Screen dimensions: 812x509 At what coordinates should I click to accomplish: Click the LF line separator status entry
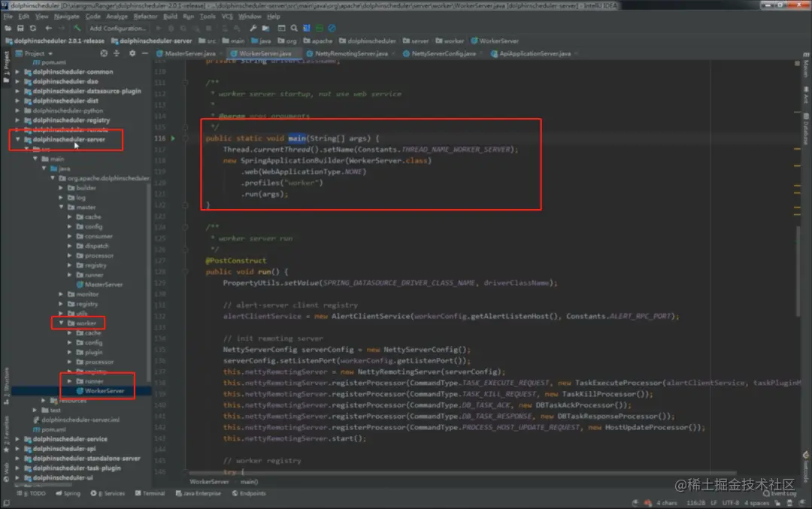(714, 503)
